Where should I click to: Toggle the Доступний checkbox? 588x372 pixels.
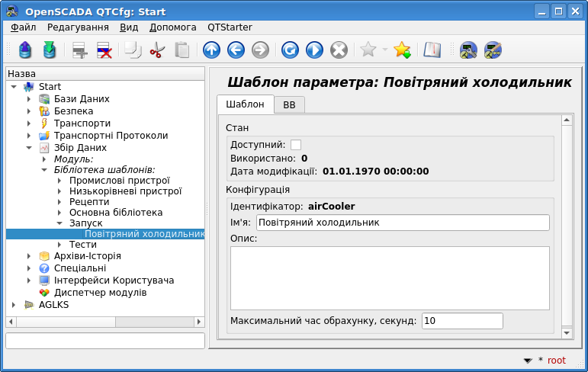[x=296, y=145]
